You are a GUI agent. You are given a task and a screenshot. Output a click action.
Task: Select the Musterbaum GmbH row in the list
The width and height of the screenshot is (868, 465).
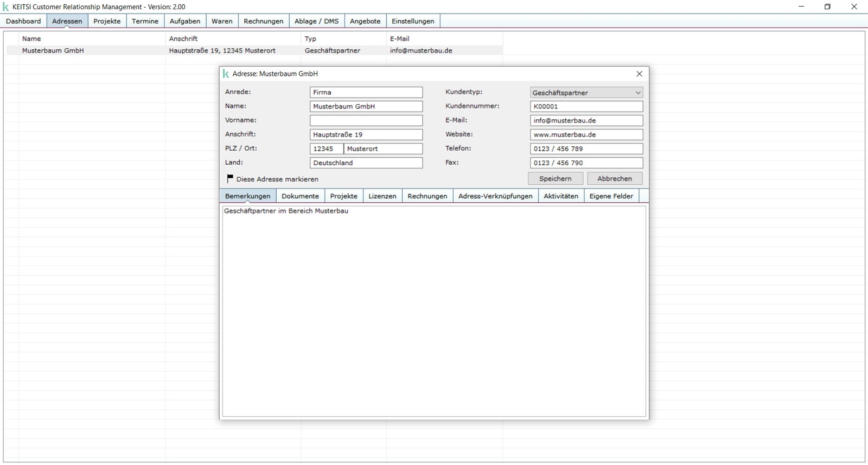[254, 50]
